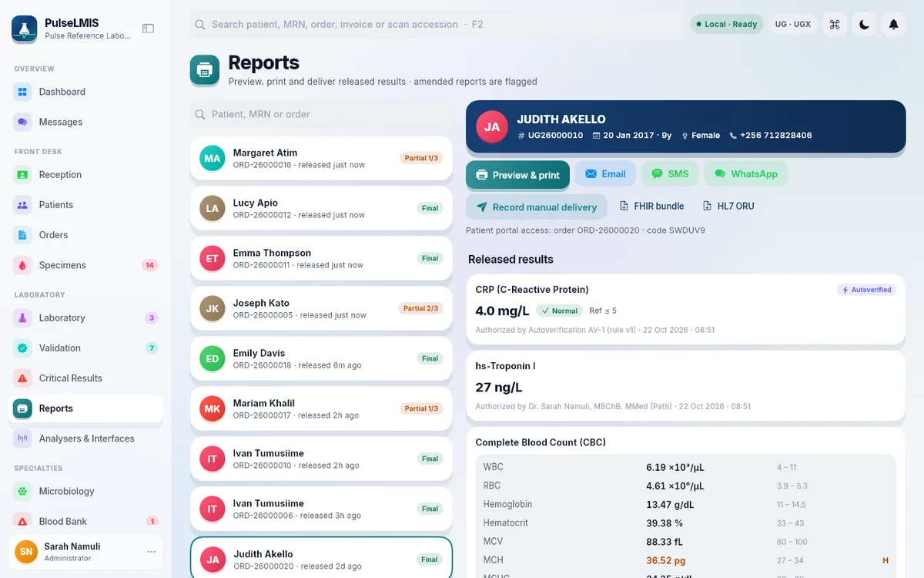
Task: Export the HL7 ORU file
Action: (728, 207)
